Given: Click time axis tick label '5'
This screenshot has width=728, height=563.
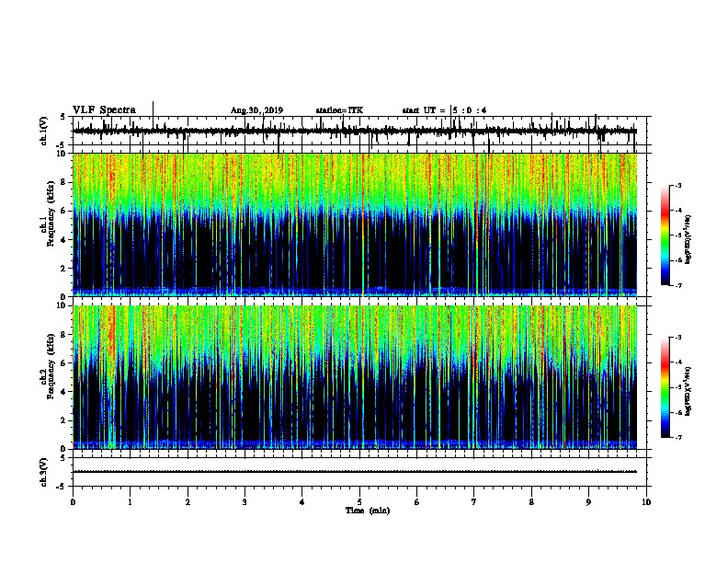Looking at the screenshot, I should pyautogui.click(x=359, y=502).
